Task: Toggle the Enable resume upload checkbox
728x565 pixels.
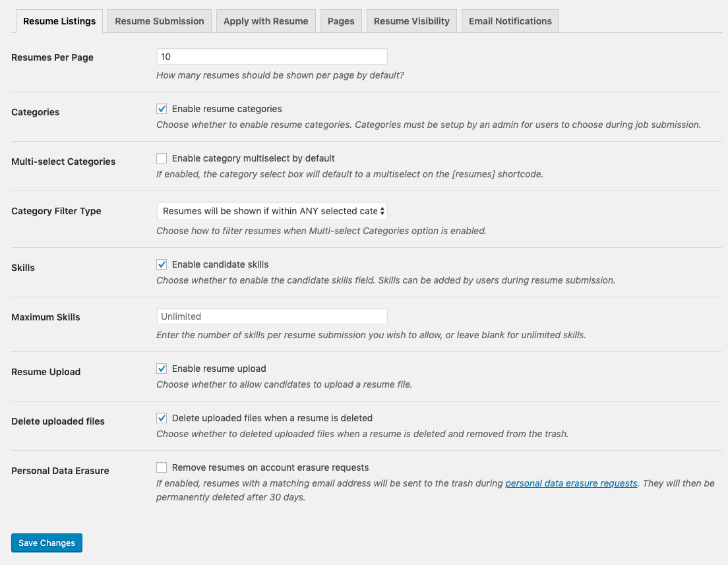Action: tap(162, 369)
